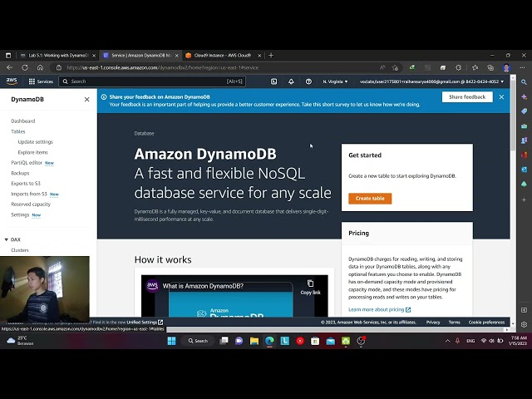The image size is (532, 399).
Task: Open Microsoft Store from taskbar
Action: (x=315, y=341)
